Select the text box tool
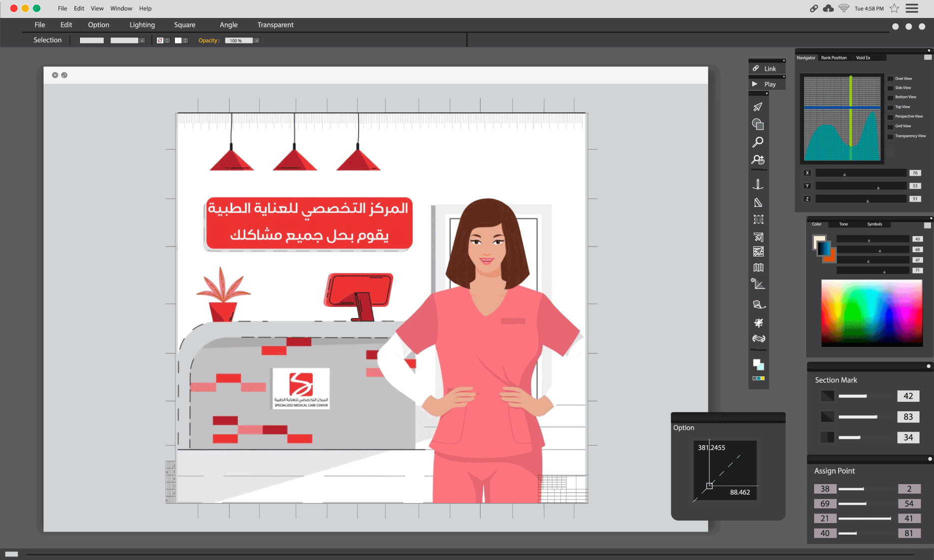934x560 pixels. tap(758, 220)
